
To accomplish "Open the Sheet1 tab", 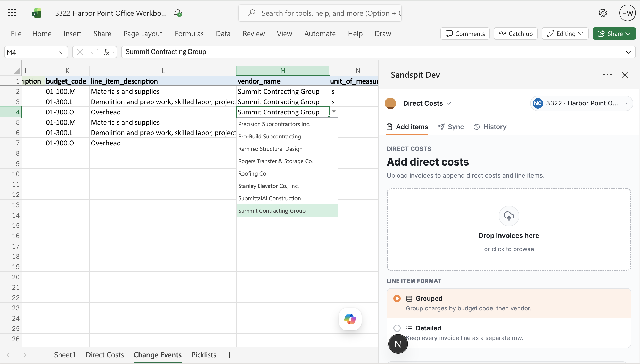I will (65, 355).
